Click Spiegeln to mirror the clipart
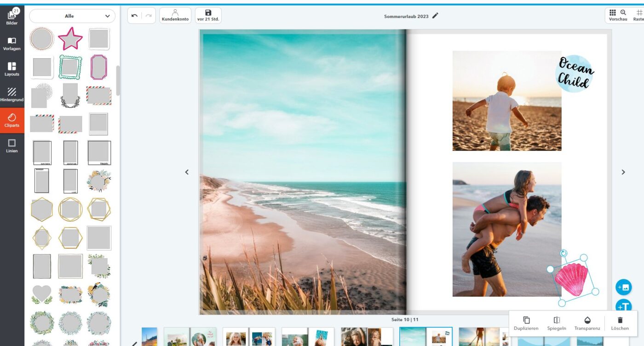The width and height of the screenshot is (644, 346). [557, 323]
